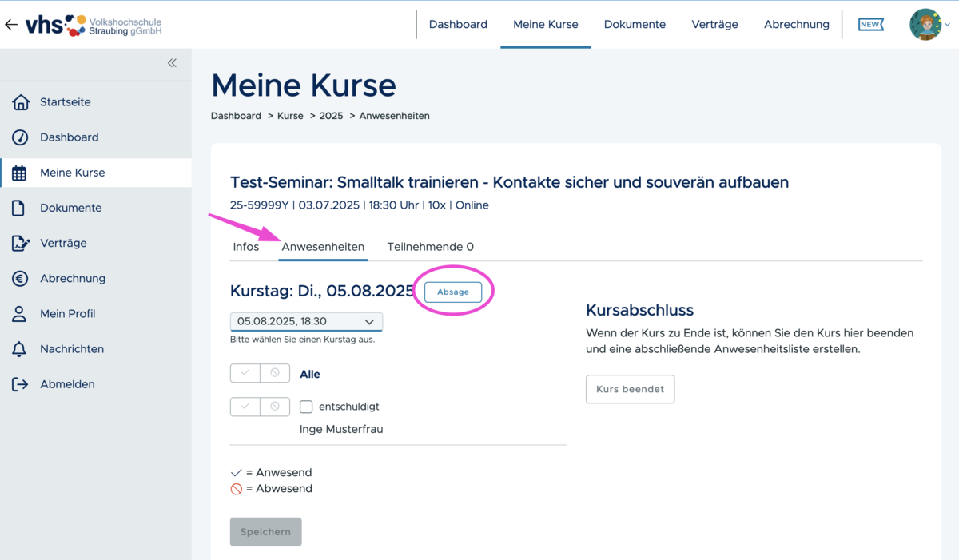Mark Inge Musterfrau as absent
Image resolution: width=959 pixels, height=560 pixels.
275,407
